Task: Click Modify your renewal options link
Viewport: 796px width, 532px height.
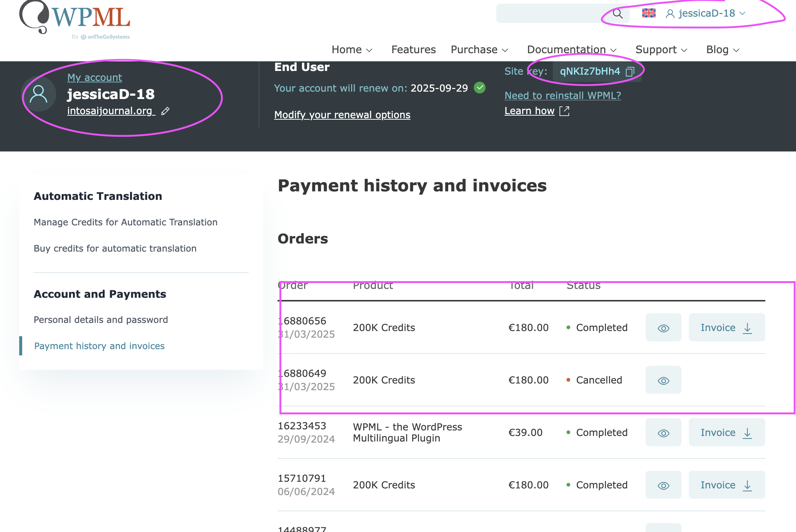Action: coord(342,115)
